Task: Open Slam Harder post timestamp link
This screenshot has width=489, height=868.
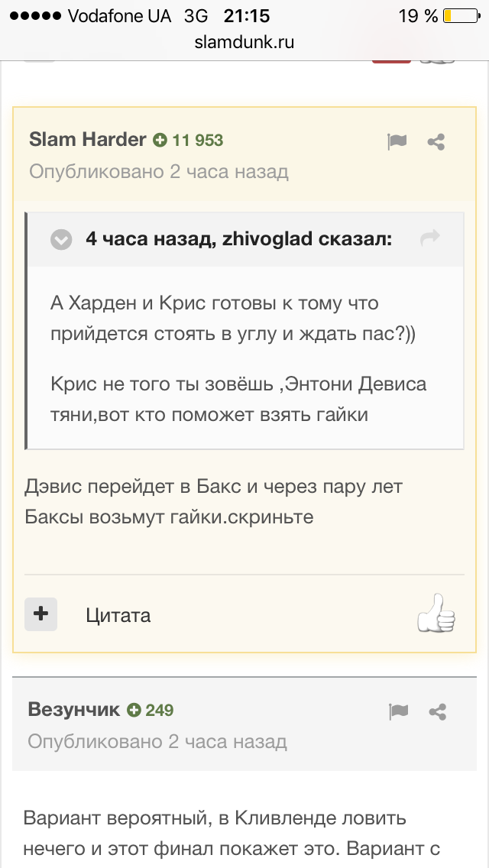Action: coord(159,172)
